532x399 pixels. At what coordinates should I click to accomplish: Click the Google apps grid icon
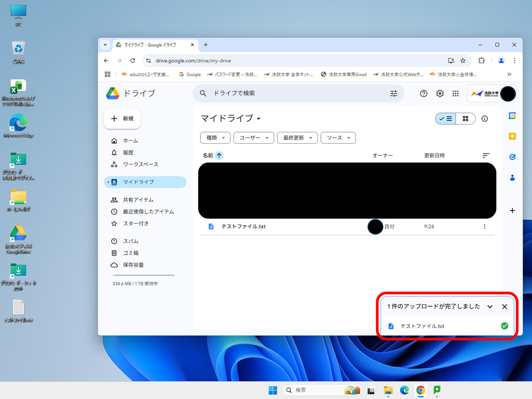point(455,94)
